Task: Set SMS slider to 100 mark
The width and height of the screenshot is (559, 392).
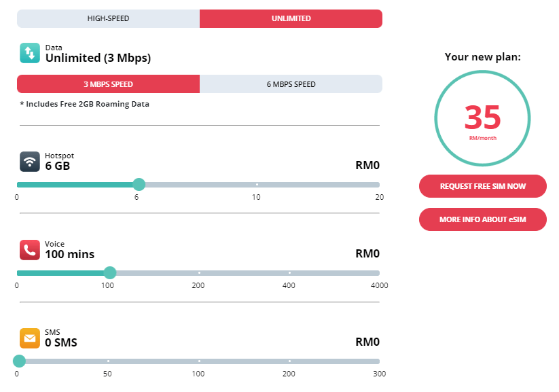Action: pyautogui.click(x=199, y=361)
